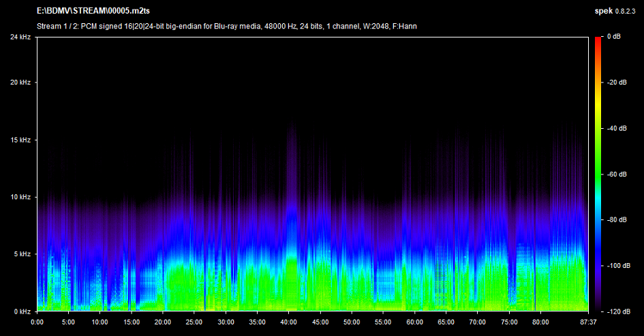The image size is (644, 336).
Task: Click the 0:00 time axis marker
Action: pos(37,322)
